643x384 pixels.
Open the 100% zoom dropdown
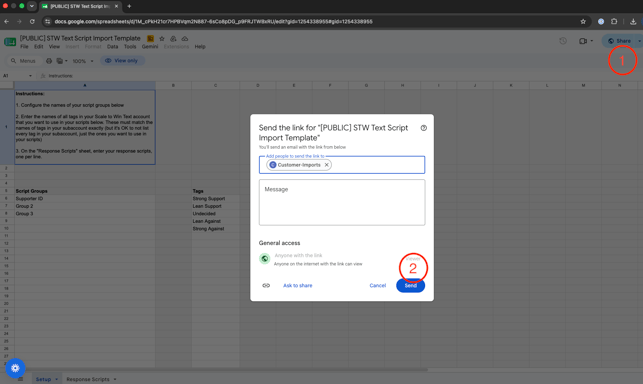[x=83, y=61]
